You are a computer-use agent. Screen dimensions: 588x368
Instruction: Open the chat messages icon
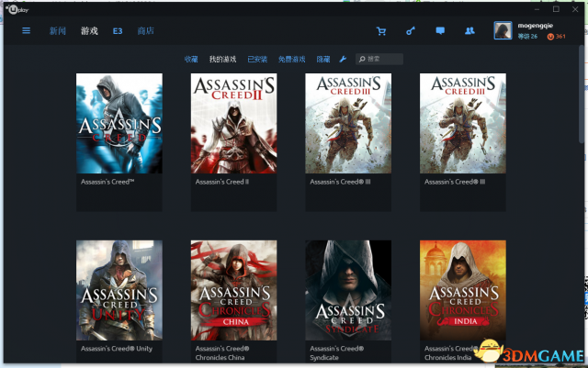point(440,30)
